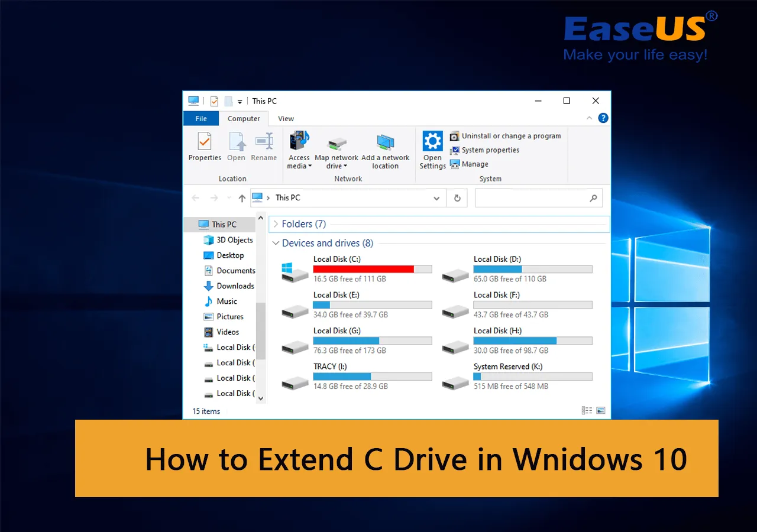Open the address bar history dropdown
757x532 pixels.
click(x=437, y=198)
